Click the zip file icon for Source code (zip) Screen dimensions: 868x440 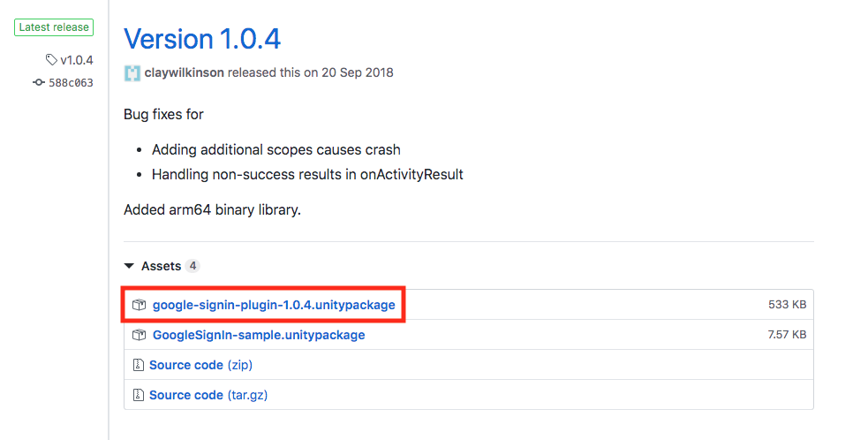tap(139, 365)
